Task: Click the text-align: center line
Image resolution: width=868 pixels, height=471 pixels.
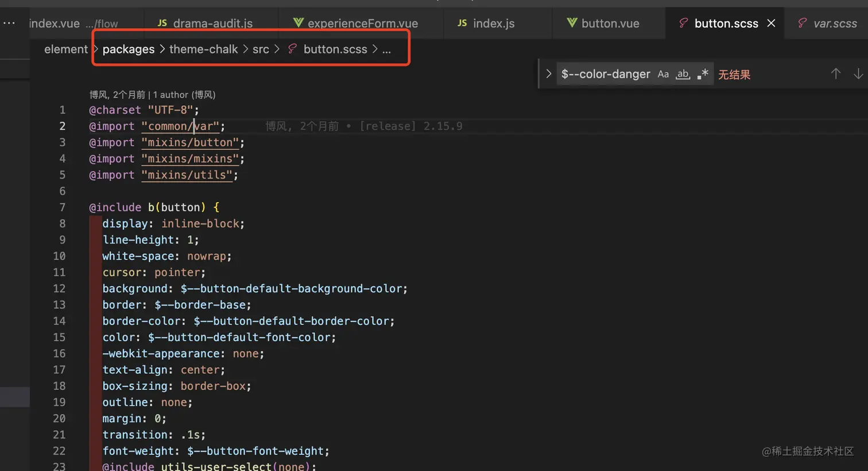Action: coord(164,370)
